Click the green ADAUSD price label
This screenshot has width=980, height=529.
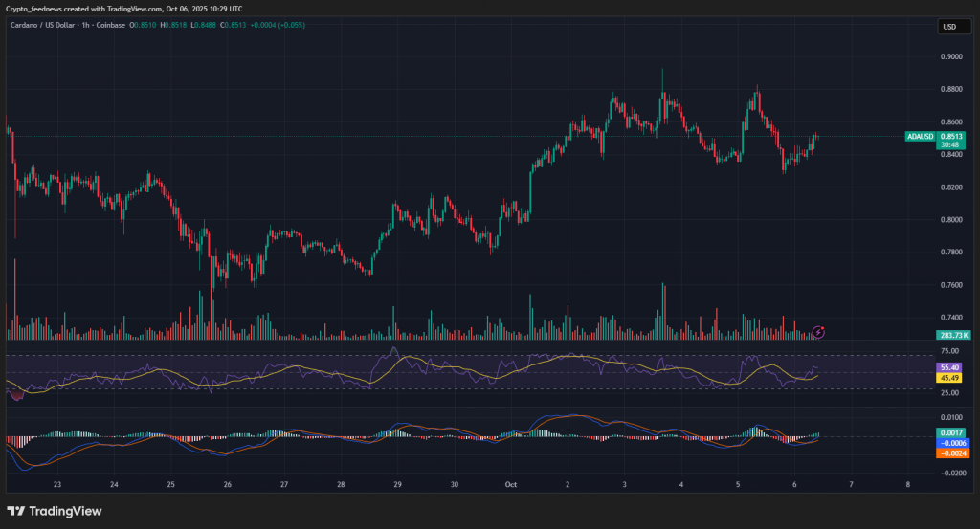tap(934, 141)
